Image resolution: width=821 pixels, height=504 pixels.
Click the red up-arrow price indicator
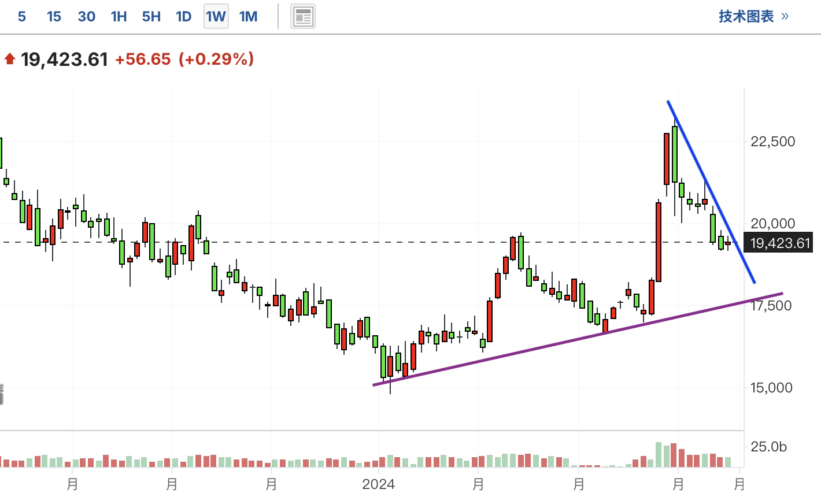[x=9, y=58]
